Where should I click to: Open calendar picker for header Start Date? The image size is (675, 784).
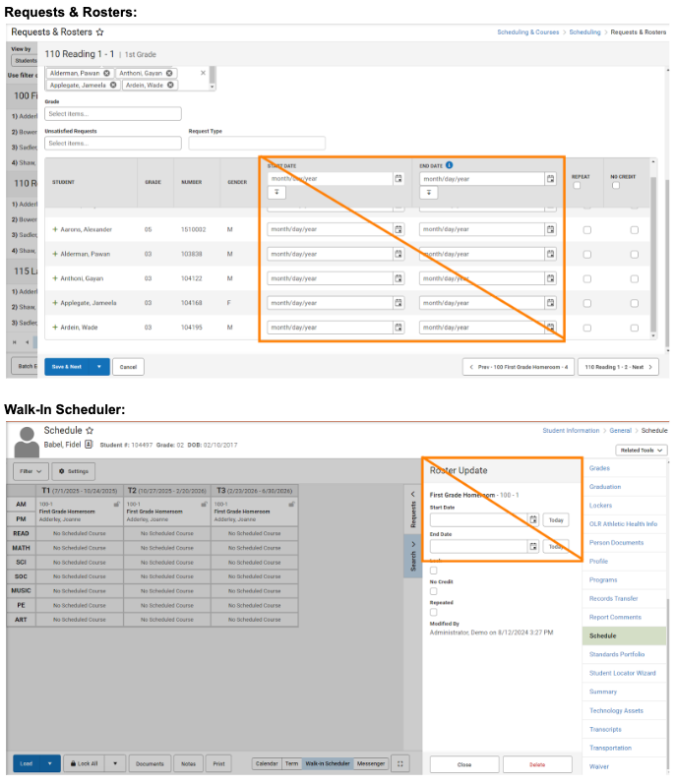399,179
